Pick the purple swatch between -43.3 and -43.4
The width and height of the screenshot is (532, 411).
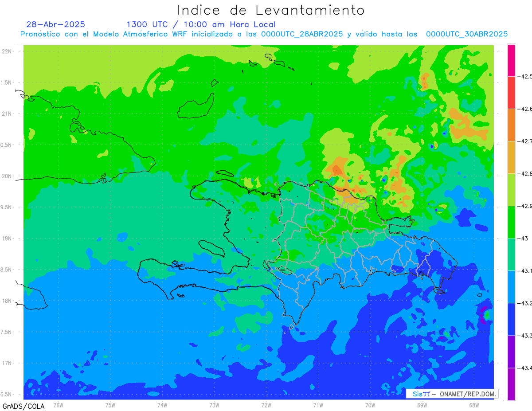coord(511,351)
